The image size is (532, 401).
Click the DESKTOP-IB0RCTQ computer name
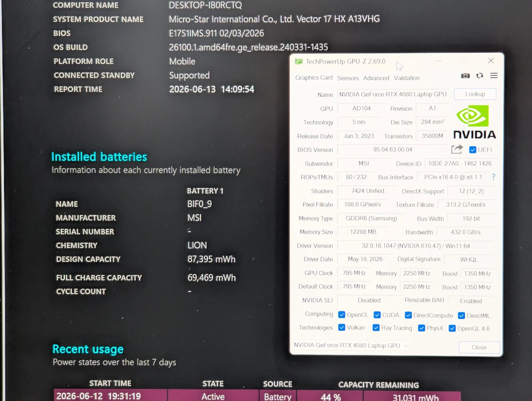click(205, 5)
